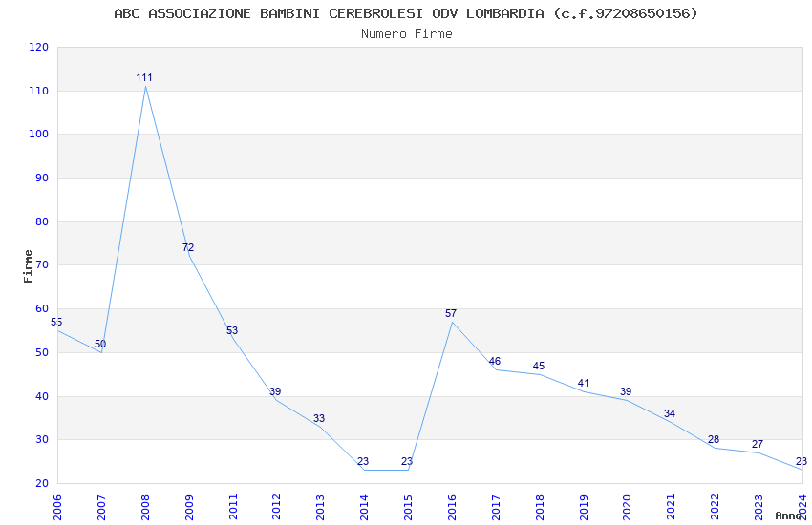
Task: Select the data label 39 for year 2012
Action: [x=275, y=391]
